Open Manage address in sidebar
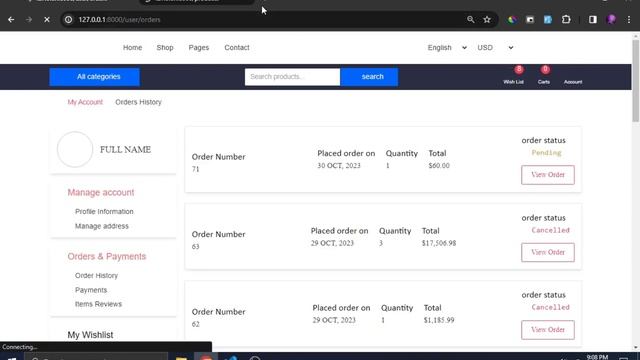Viewport: 640px width, 360px height. click(x=102, y=226)
